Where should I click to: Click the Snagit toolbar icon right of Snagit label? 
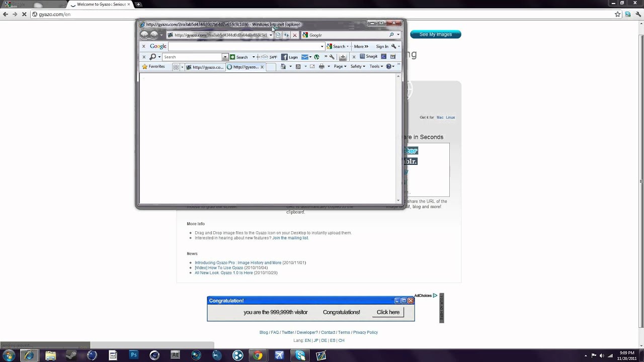pyautogui.click(x=383, y=57)
